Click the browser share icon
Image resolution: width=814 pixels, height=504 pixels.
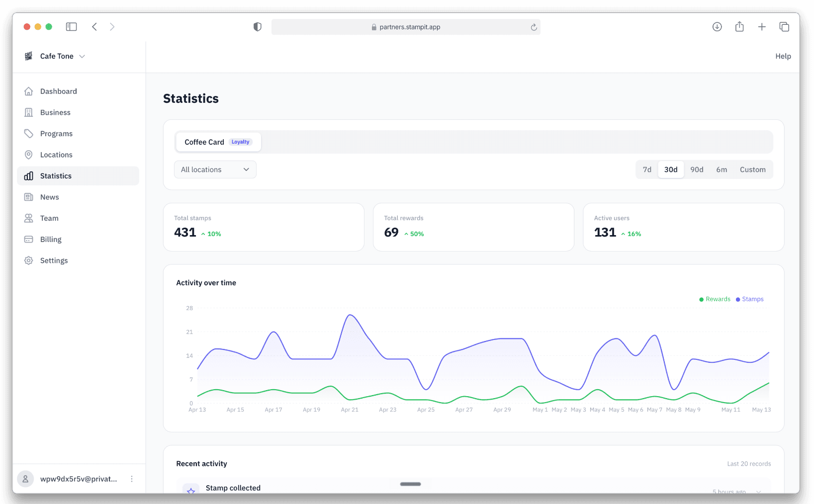[x=739, y=27]
